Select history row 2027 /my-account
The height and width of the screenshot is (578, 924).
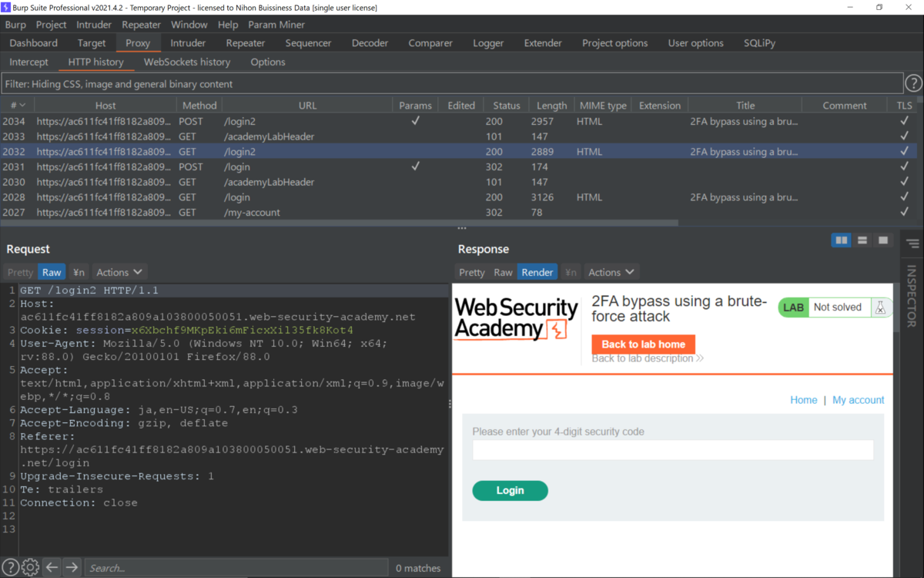[458, 212]
